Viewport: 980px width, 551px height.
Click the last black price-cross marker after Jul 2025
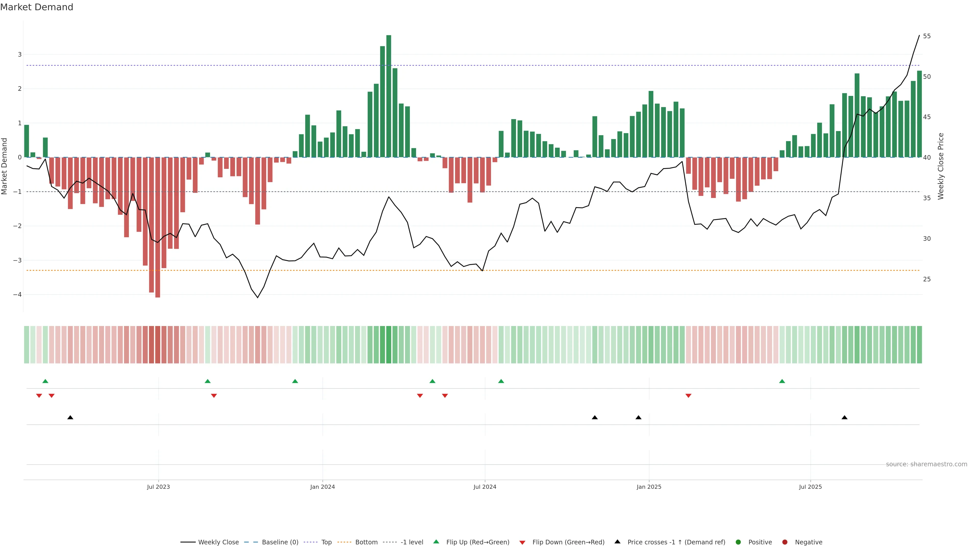(x=844, y=418)
